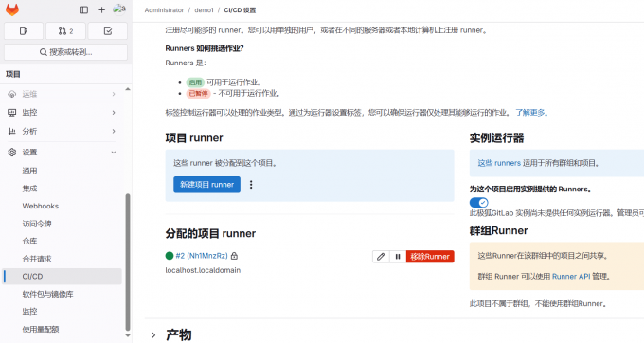Click the pencil edit runner icon
This screenshot has width=644, height=343.
click(x=381, y=257)
